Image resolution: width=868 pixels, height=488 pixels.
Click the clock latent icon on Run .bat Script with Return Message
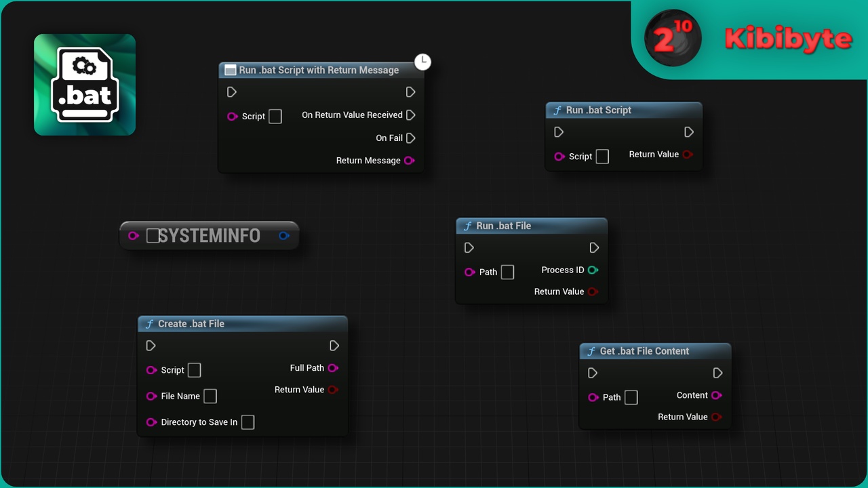(422, 62)
